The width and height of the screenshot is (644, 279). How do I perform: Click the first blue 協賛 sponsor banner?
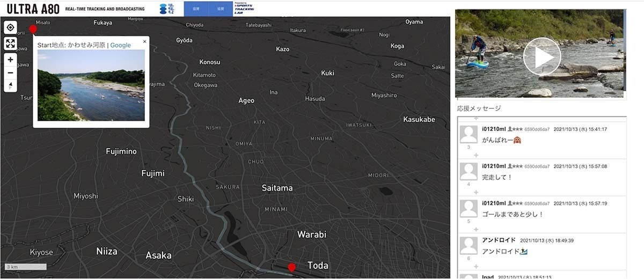pyautogui.click(x=196, y=9)
